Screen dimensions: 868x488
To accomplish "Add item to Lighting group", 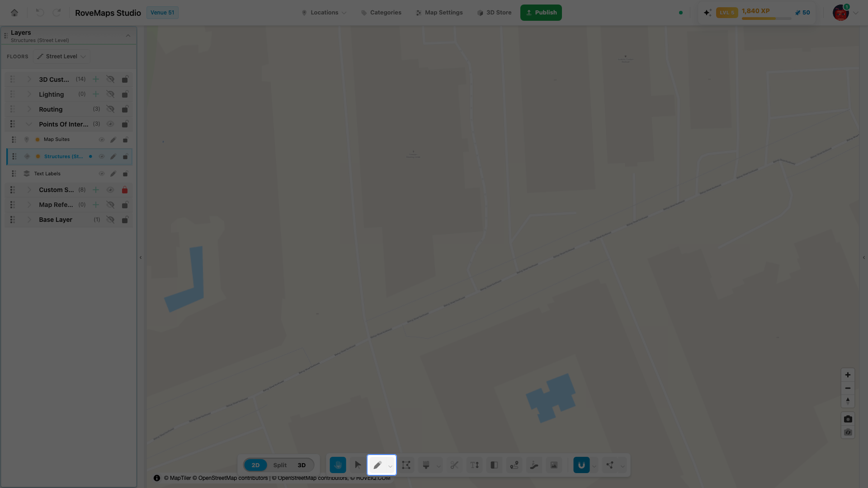I will coord(96,94).
